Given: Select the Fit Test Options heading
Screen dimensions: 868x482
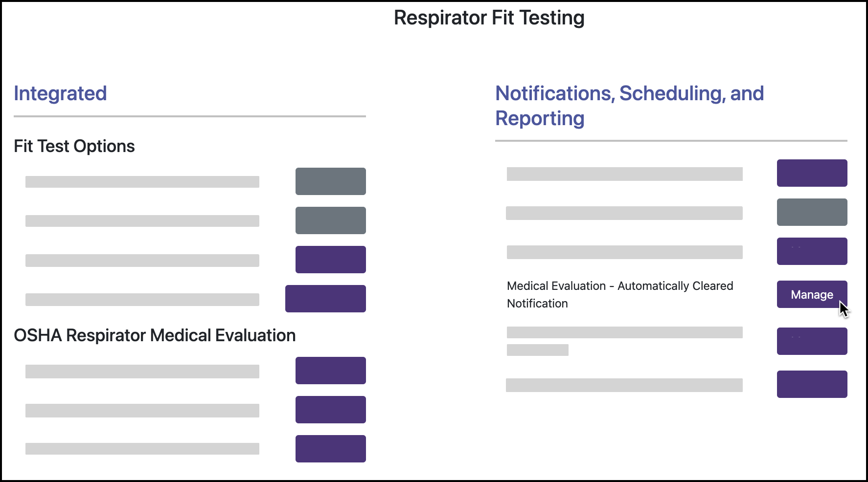Looking at the screenshot, I should (x=74, y=146).
